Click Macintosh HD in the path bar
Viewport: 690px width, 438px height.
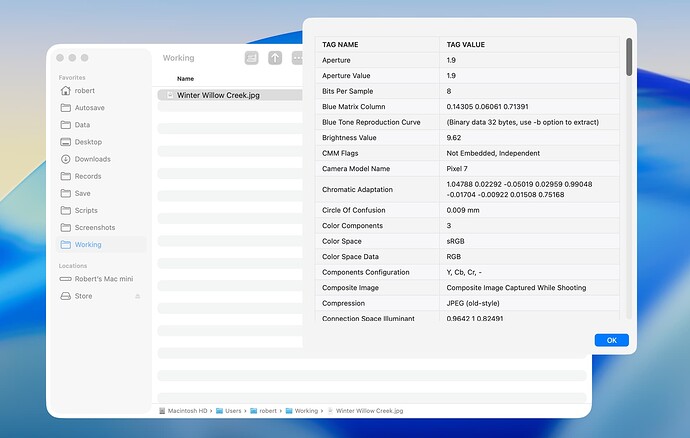(x=183, y=411)
